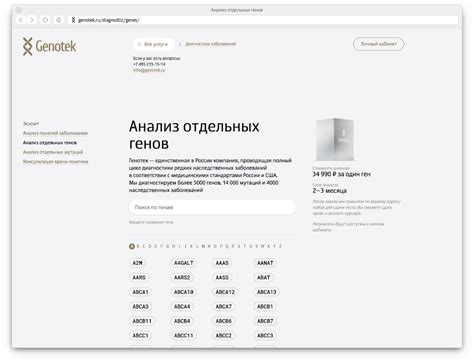Image resolution: width=474 pixels, height=362 pixels.
Task: Click the ABCB4 gene
Action: tap(182, 321)
